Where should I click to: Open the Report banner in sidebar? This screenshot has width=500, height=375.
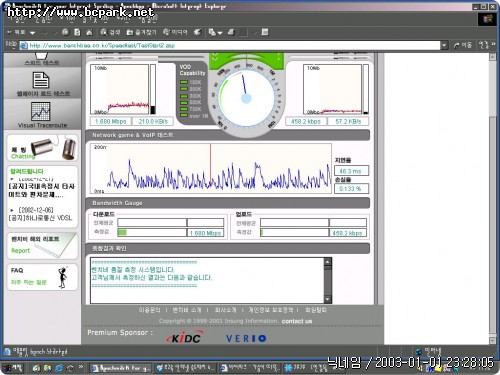[x=42, y=246]
